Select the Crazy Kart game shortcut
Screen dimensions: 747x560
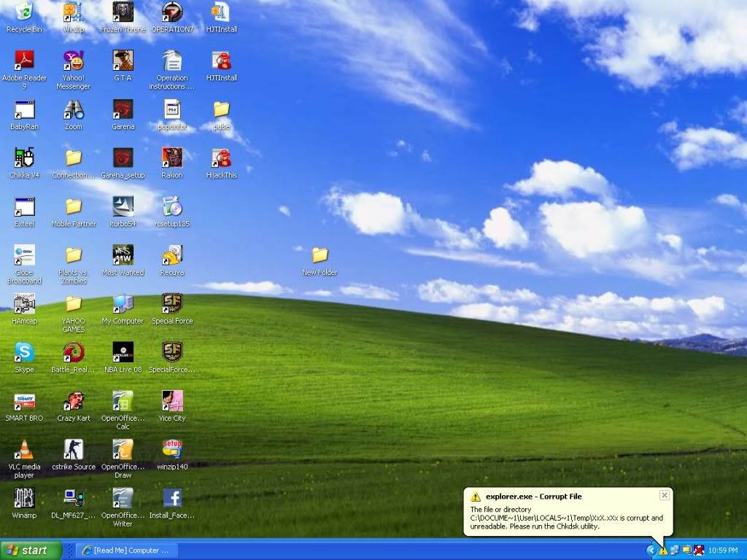click(74, 406)
